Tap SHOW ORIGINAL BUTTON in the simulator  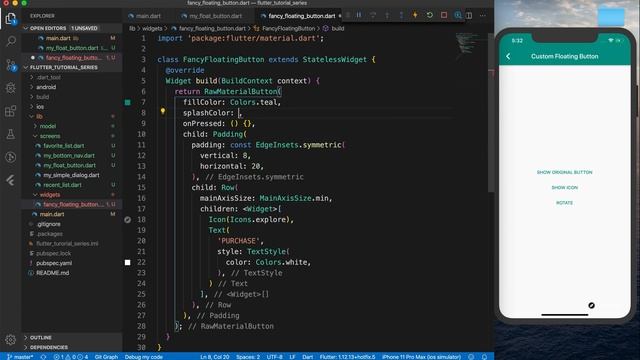(564, 172)
